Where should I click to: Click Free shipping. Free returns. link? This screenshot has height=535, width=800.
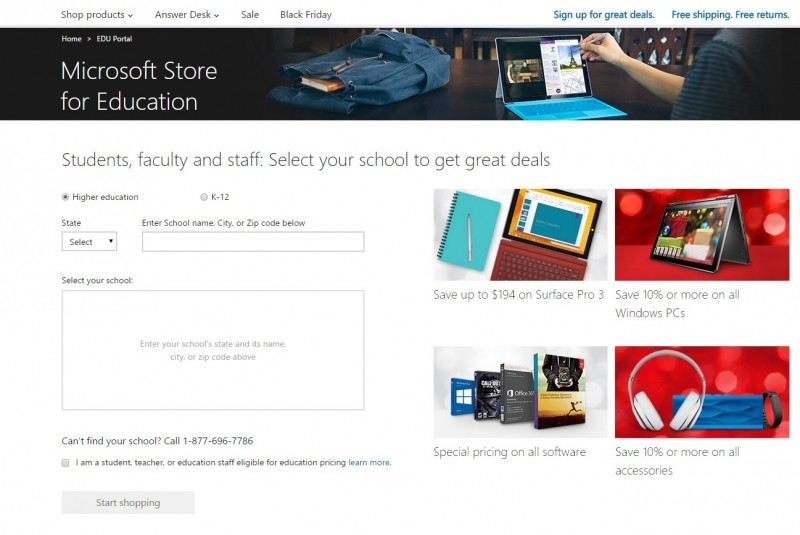pyautogui.click(x=731, y=15)
